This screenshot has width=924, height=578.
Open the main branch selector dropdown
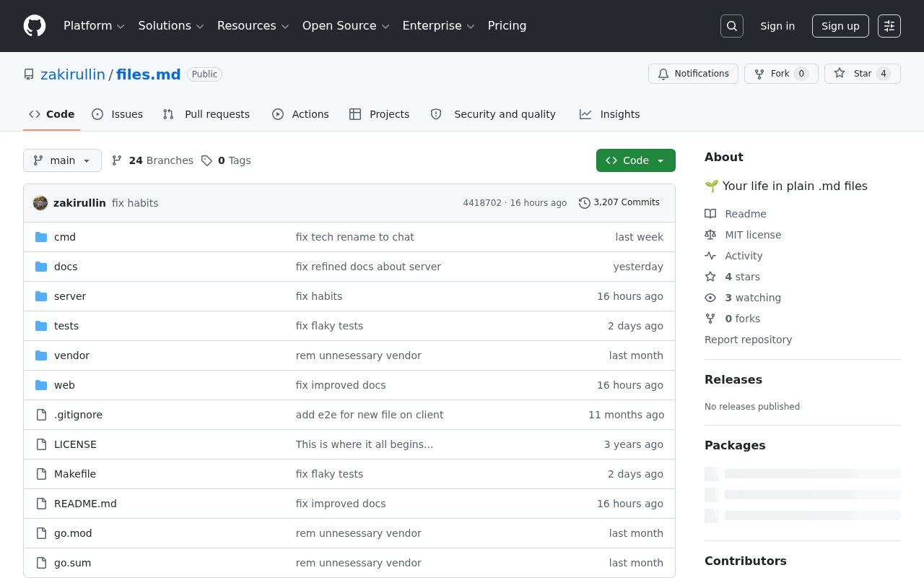point(62,160)
